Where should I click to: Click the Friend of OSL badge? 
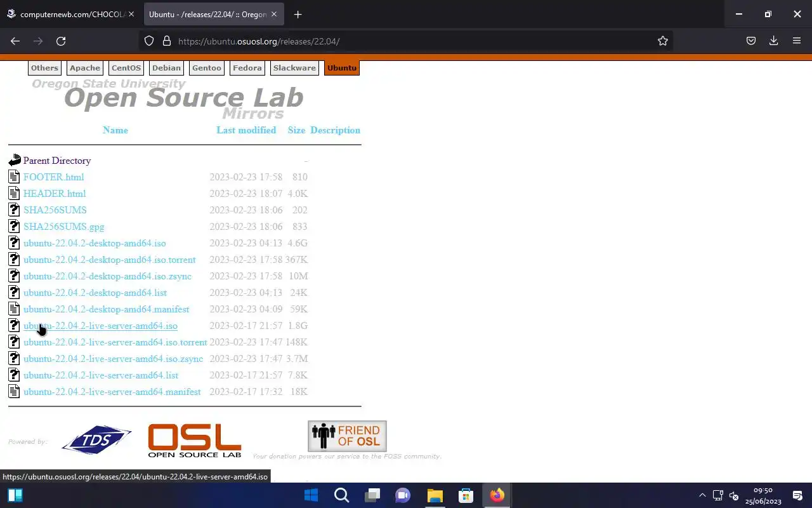pos(347,436)
